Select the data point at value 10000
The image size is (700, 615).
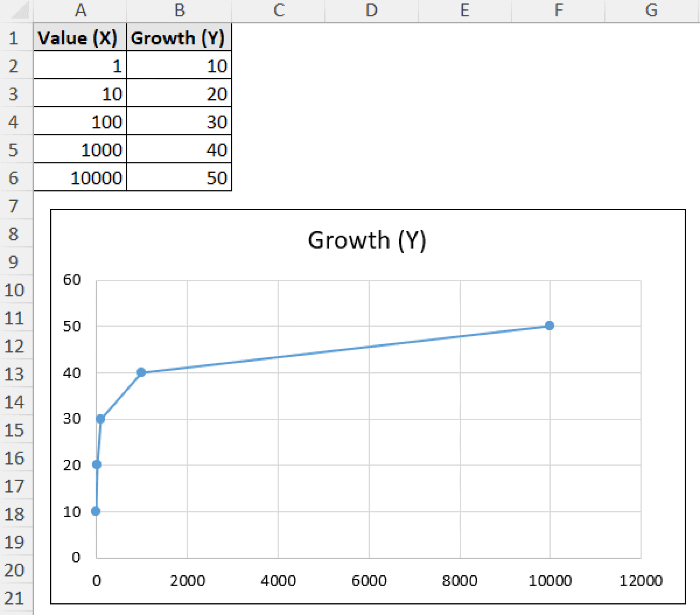click(x=550, y=325)
